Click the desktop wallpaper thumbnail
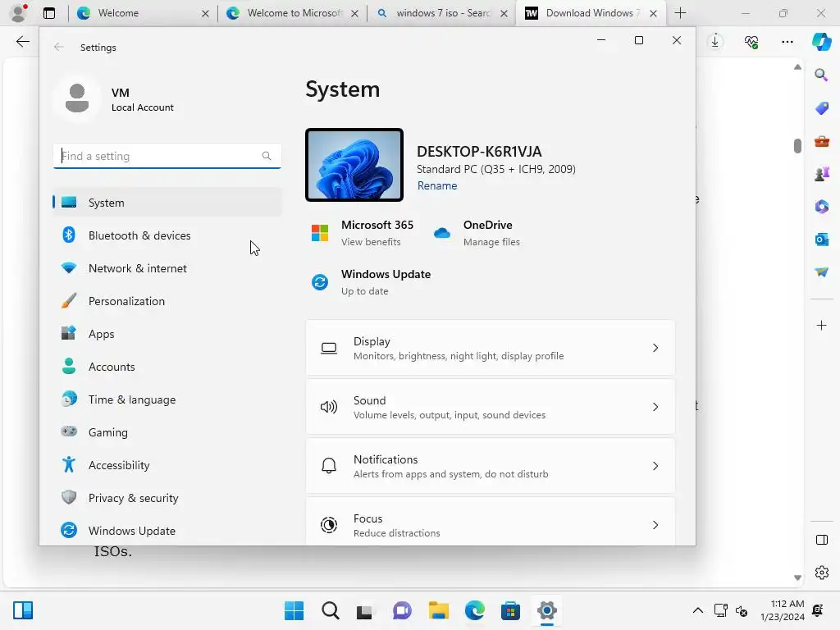Screen dimensions: 840x630 pos(354,165)
